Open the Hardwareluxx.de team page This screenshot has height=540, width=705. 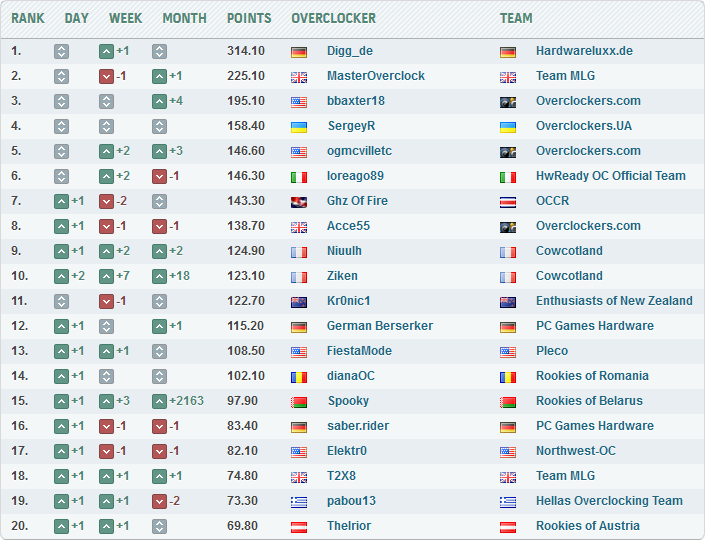pos(584,51)
